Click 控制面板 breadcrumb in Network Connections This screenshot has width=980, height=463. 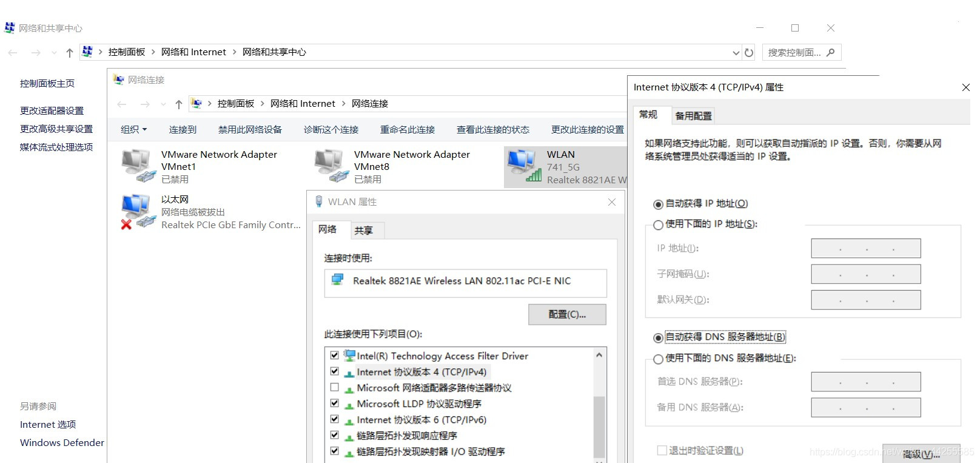pyautogui.click(x=236, y=104)
